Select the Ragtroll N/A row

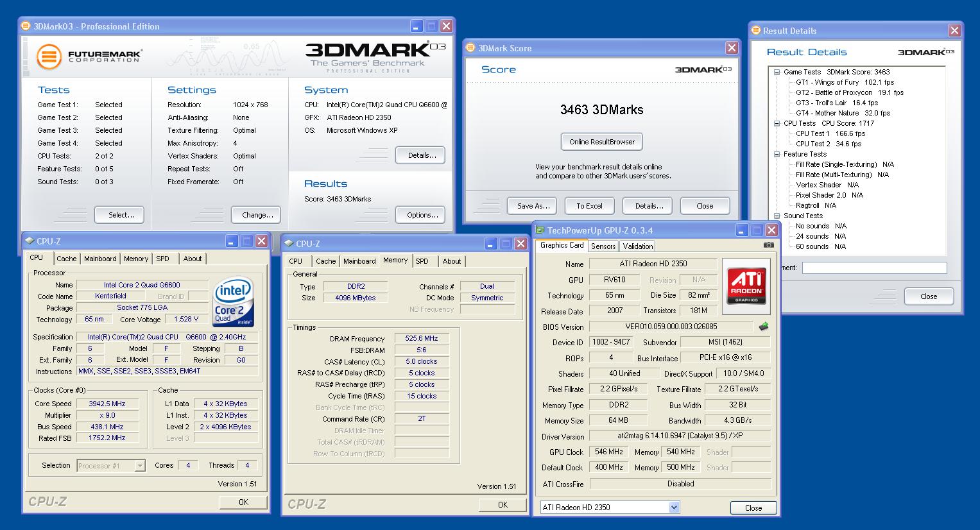point(816,205)
